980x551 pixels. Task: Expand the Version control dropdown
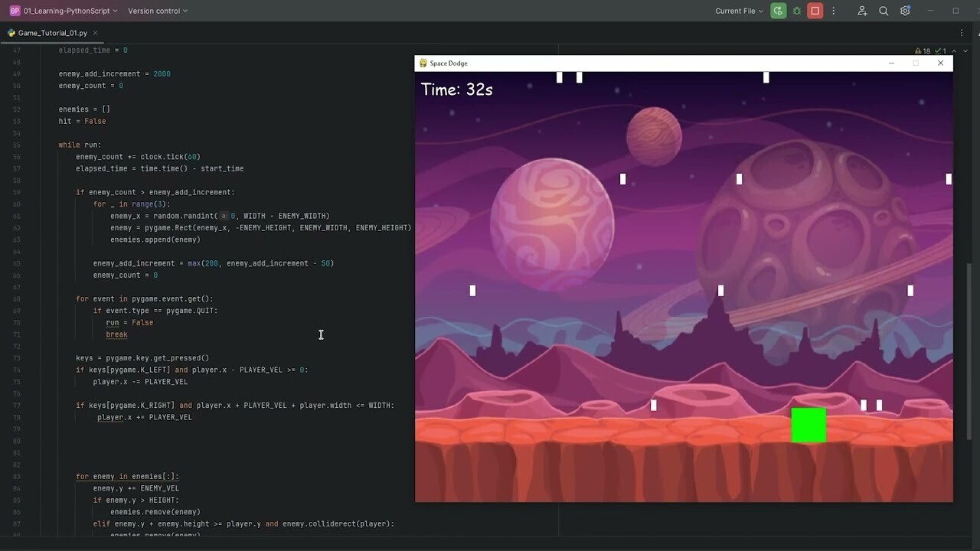158,11
